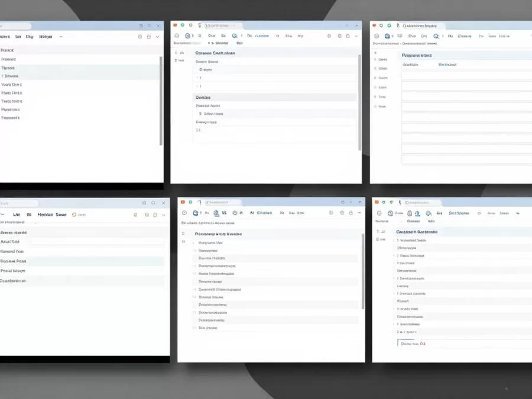532x399 pixels.
Task: Select the last sidebar radio circle in top-right window
Action: tap(375, 106)
